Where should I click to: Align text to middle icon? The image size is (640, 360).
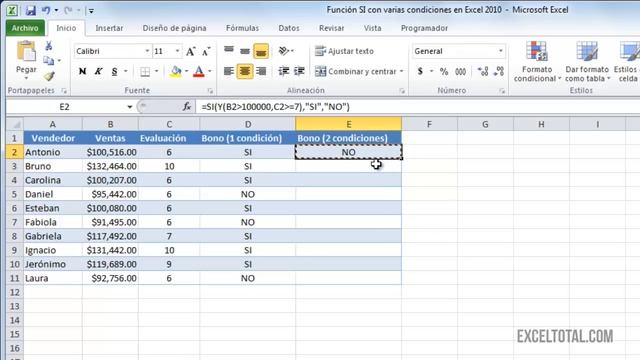(x=245, y=51)
